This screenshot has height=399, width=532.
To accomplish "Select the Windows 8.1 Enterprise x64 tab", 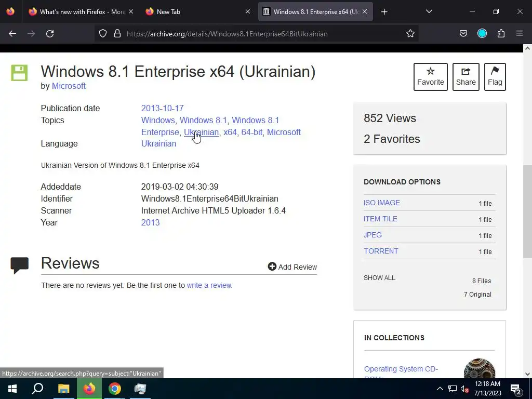I will pos(315,11).
